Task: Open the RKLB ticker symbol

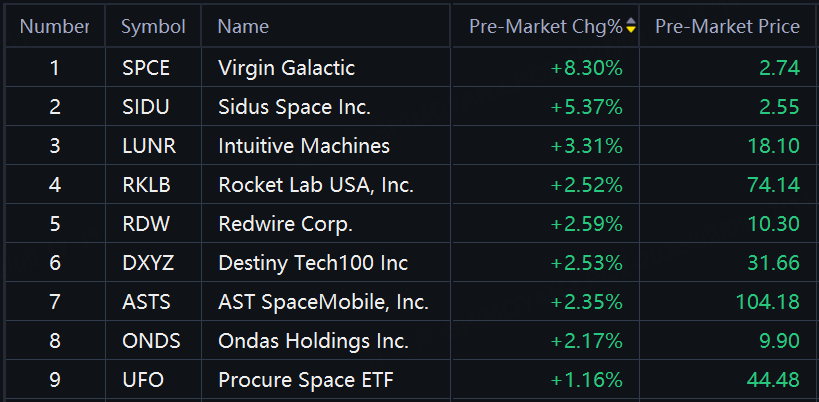Action: (x=146, y=185)
